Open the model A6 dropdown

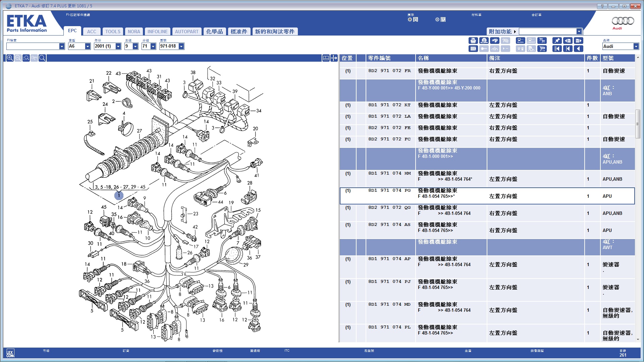pyautogui.click(x=88, y=46)
